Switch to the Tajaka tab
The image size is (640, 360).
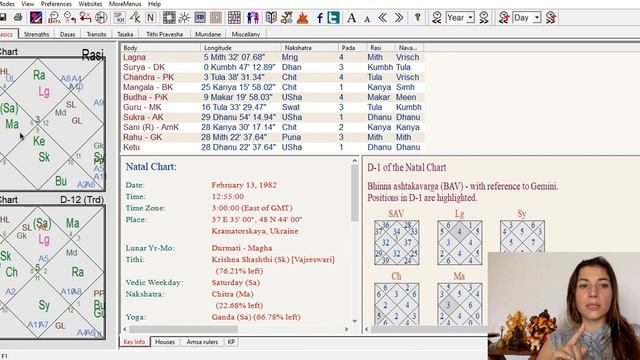pos(125,34)
